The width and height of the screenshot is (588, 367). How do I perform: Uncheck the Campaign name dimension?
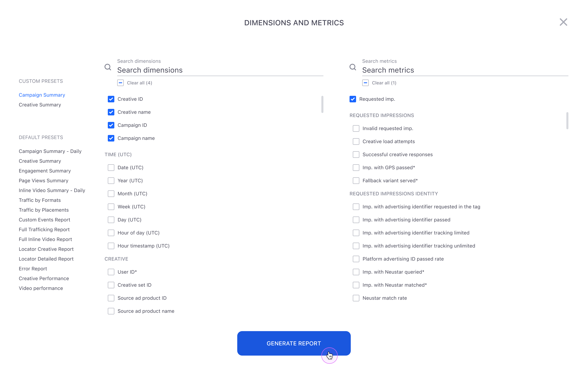[x=111, y=138]
